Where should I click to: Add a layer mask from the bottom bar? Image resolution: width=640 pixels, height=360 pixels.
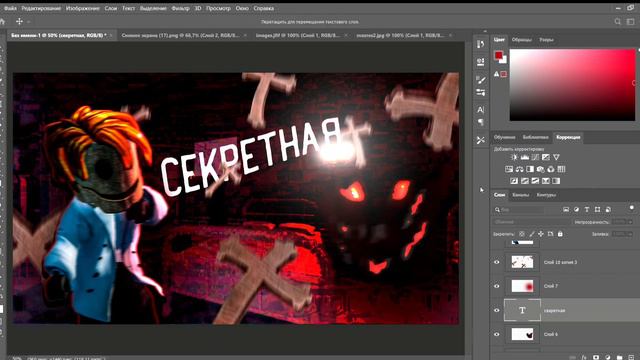(x=596, y=357)
